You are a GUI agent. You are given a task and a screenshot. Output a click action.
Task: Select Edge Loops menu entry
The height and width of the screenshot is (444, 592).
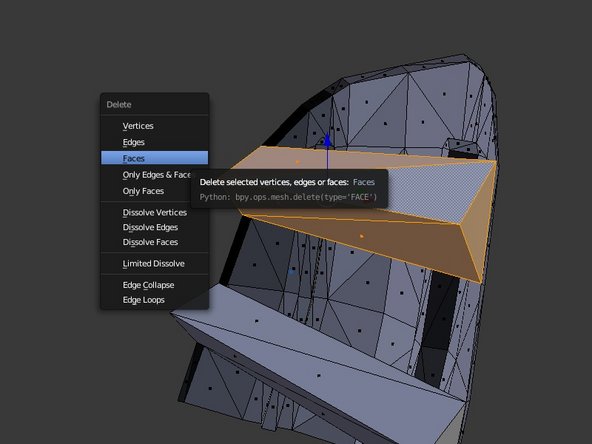[154, 300]
